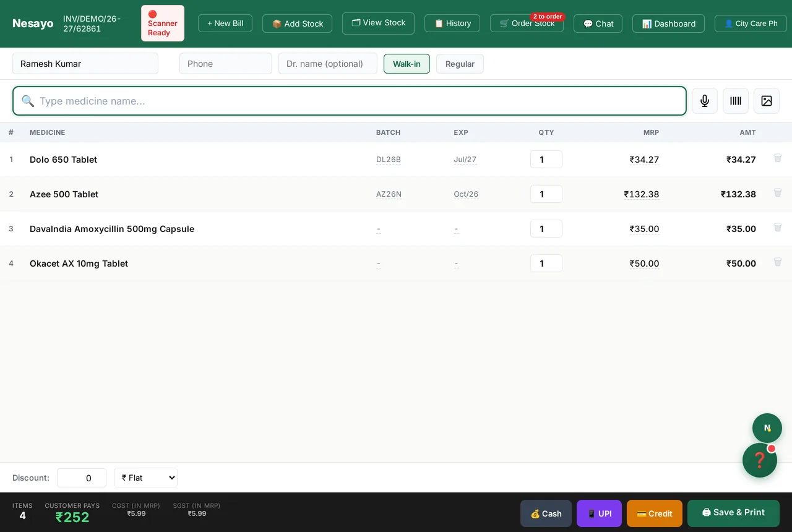This screenshot has width=792, height=532.
Task: Click the image upload icon
Action: coord(767,101)
